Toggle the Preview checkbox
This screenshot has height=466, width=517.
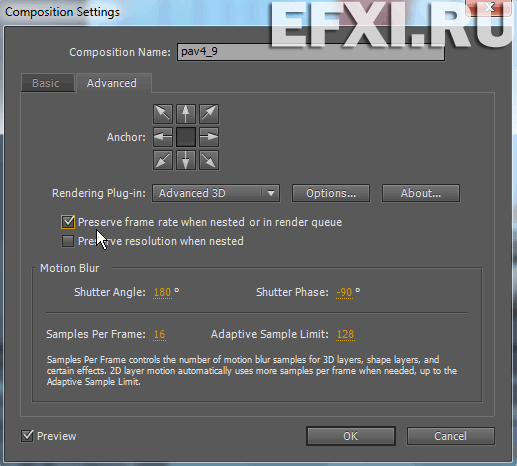pyautogui.click(x=27, y=436)
